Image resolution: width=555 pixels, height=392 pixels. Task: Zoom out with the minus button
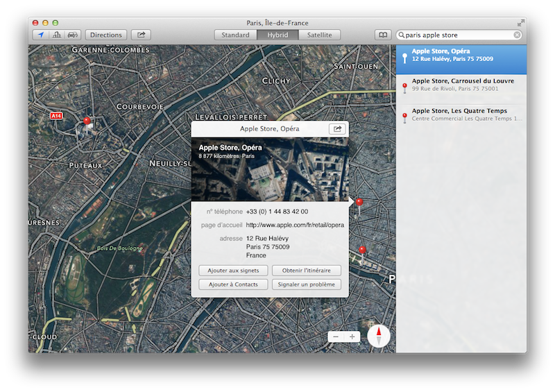click(x=336, y=336)
